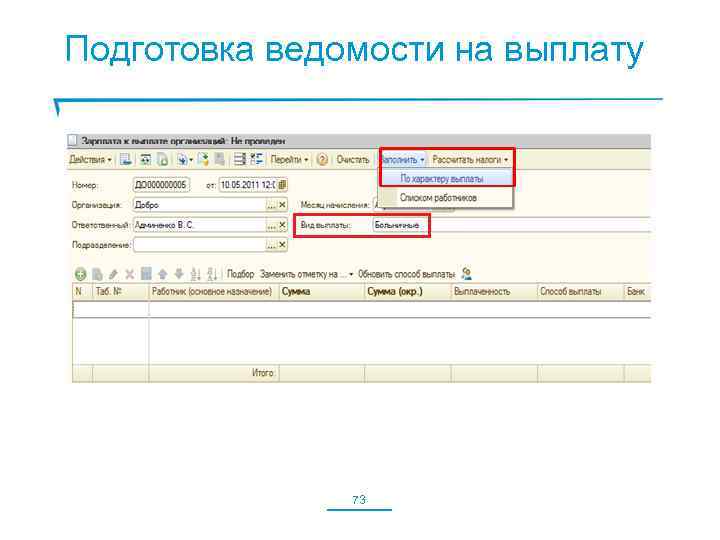This screenshot has width=720, height=540.
Task: Sort rows descending icon
Action: tap(212, 274)
